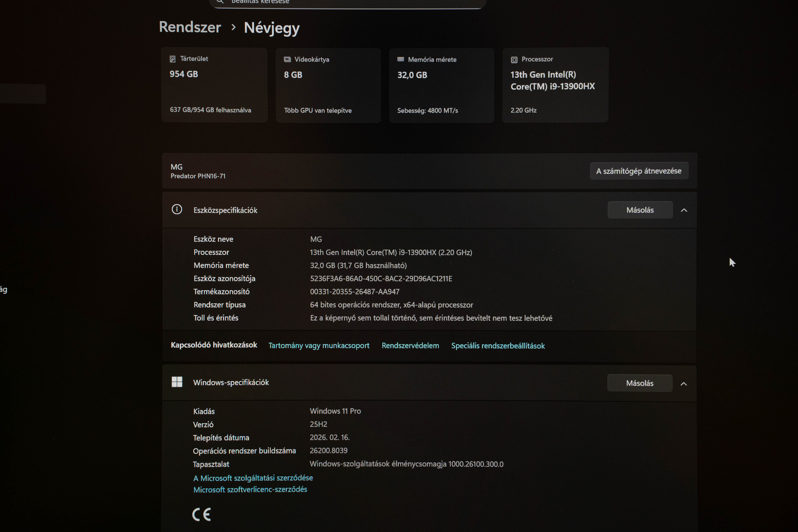Copy Windows specifications with Másolás
The width and height of the screenshot is (798, 532).
[640, 383]
